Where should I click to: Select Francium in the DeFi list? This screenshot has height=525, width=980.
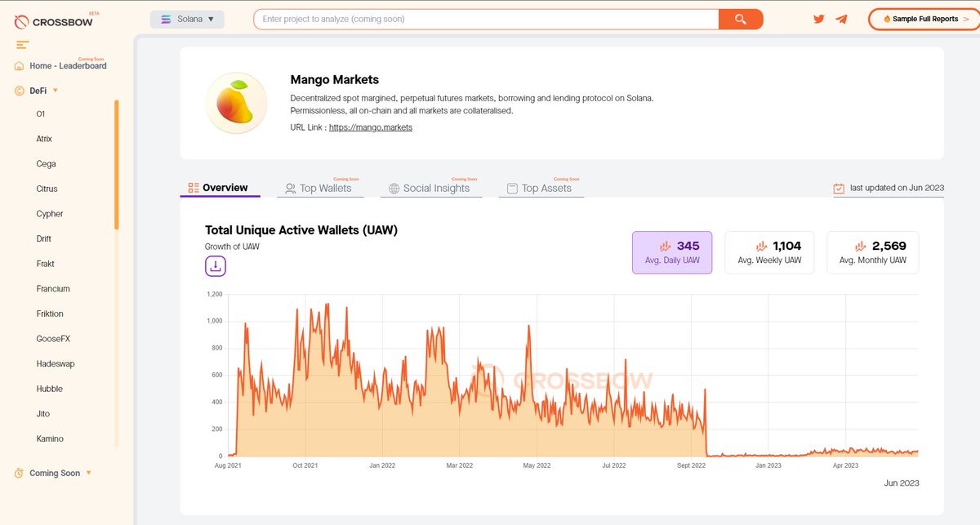(53, 289)
